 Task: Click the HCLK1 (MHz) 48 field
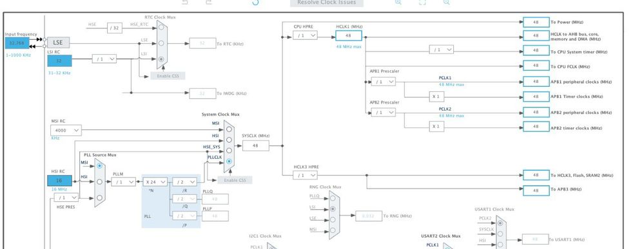349,35
